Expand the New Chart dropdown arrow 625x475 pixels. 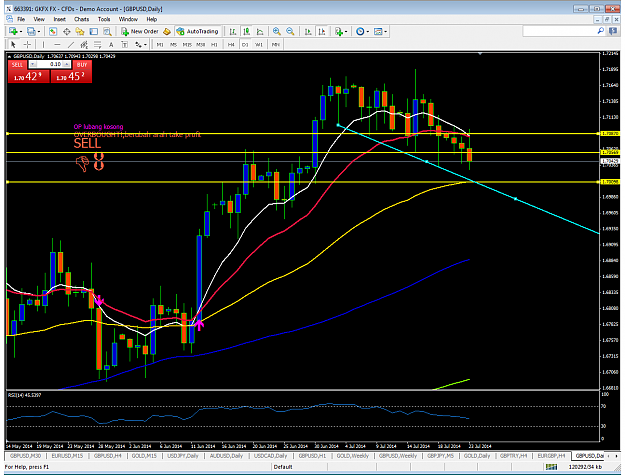pos(20,31)
